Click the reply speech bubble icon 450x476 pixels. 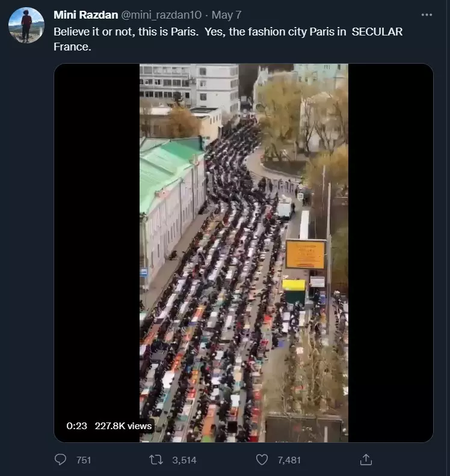coord(60,460)
